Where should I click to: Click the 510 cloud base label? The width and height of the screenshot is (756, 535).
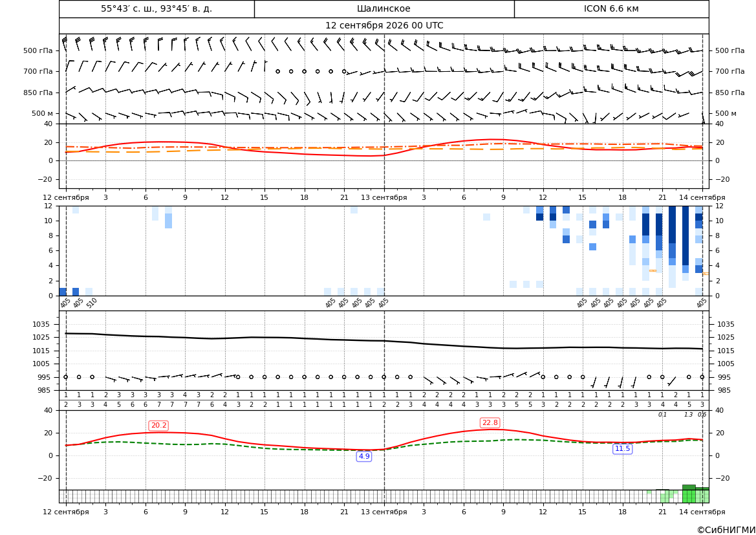(92, 303)
